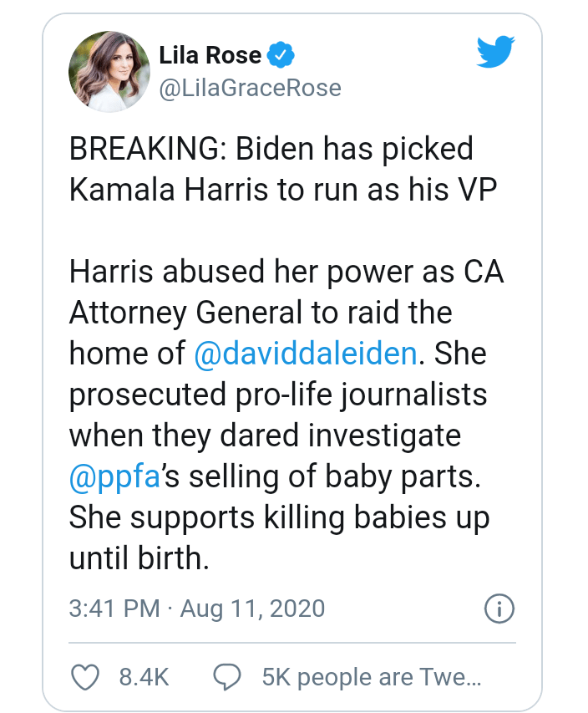The height and width of the screenshot is (713, 588).
Task: Open the tweet info icon
Action: click(499, 609)
